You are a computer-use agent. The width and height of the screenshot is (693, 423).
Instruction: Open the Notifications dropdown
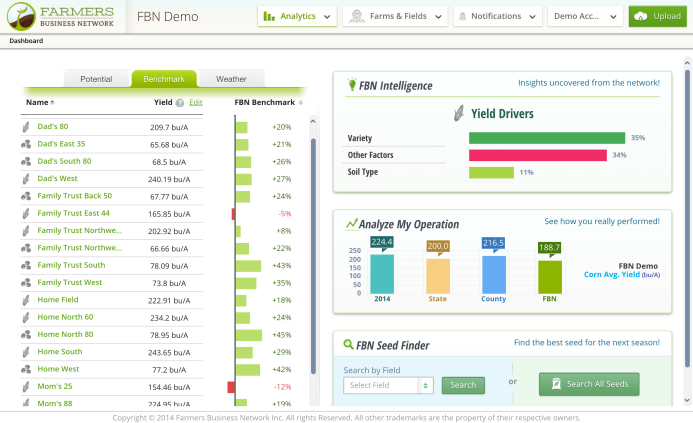coord(497,16)
